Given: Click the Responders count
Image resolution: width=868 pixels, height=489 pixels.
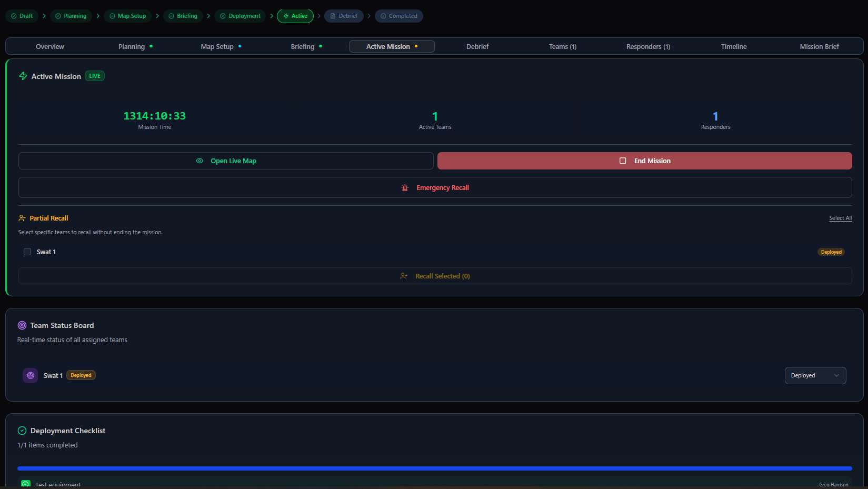Looking at the screenshot, I should coord(715,116).
